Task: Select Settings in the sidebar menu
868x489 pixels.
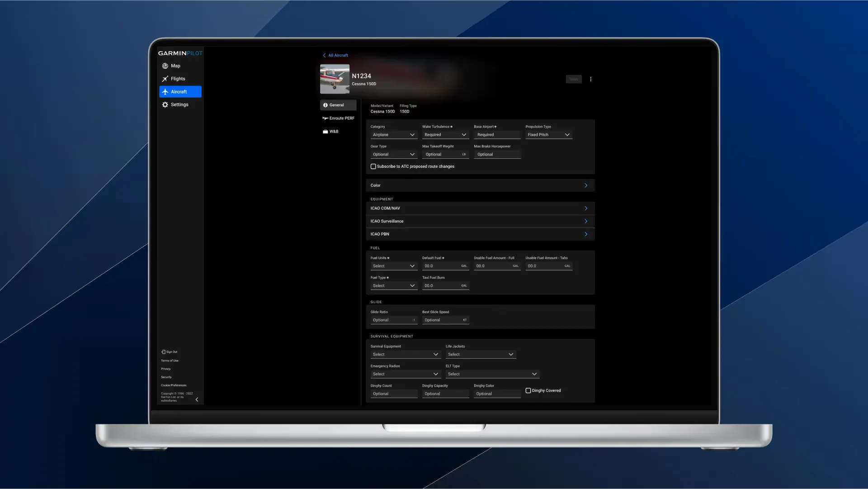Action: tap(180, 104)
